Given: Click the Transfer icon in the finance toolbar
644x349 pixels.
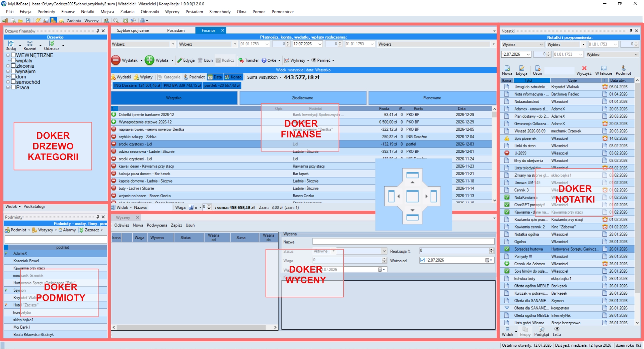Looking at the screenshot, I should point(241,60).
